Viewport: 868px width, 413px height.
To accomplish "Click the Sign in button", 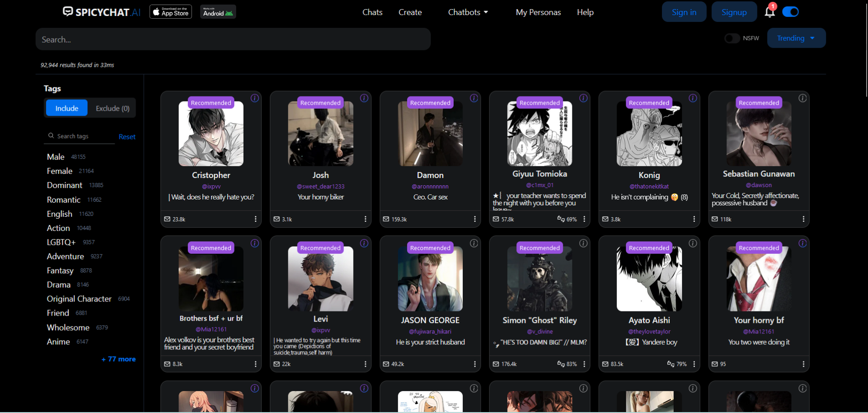I will coord(684,12).
